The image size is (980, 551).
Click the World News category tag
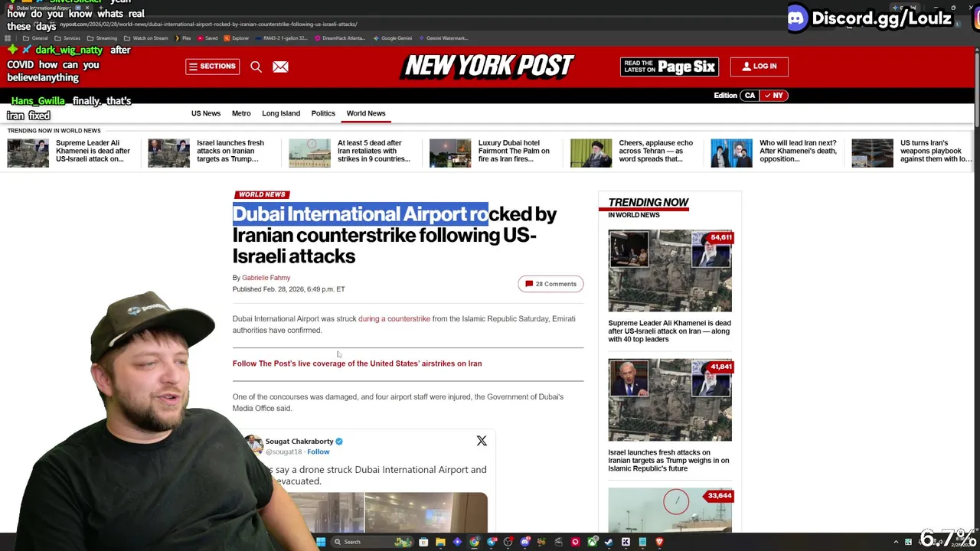261,194
